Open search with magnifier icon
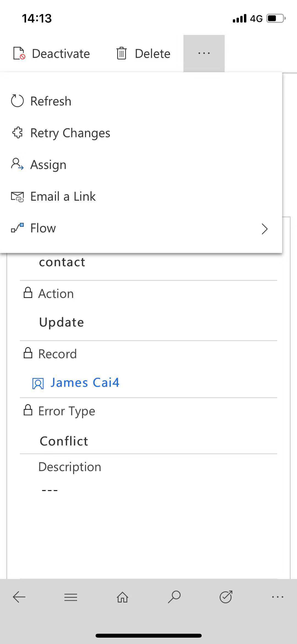The width and height of the screenshot is (297, 644). coord(174,597)
